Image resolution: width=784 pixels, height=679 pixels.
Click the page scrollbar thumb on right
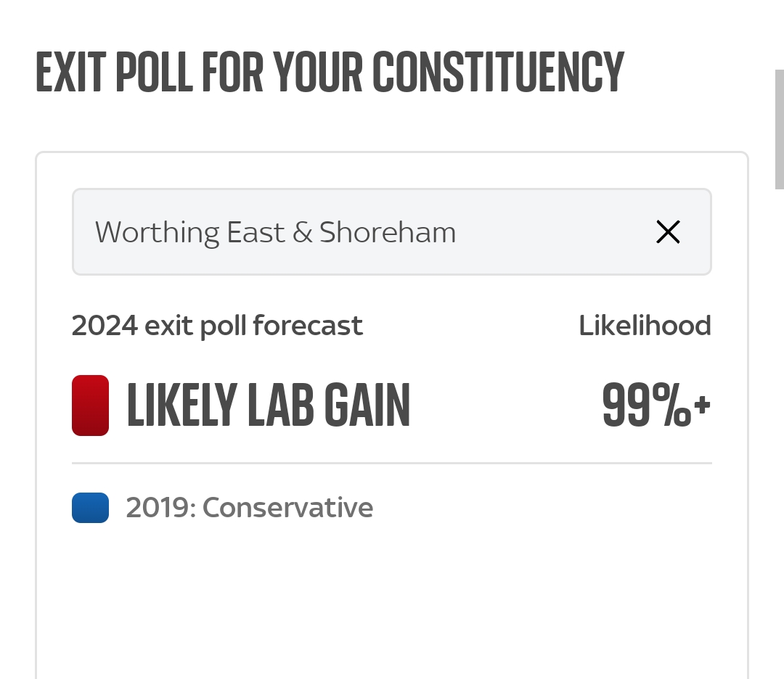(x=780, y=129)
